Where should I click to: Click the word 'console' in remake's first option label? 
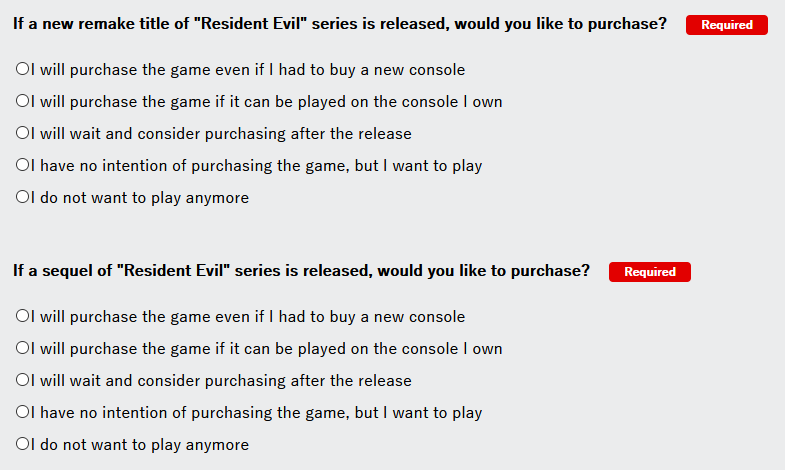435,70
